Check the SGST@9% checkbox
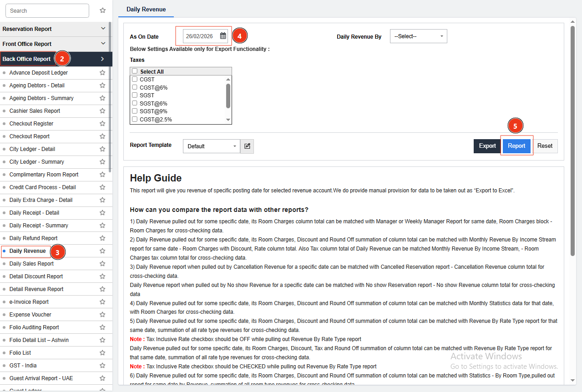The height and width of the screenshot is (392, 582). [x=135, y=111]
